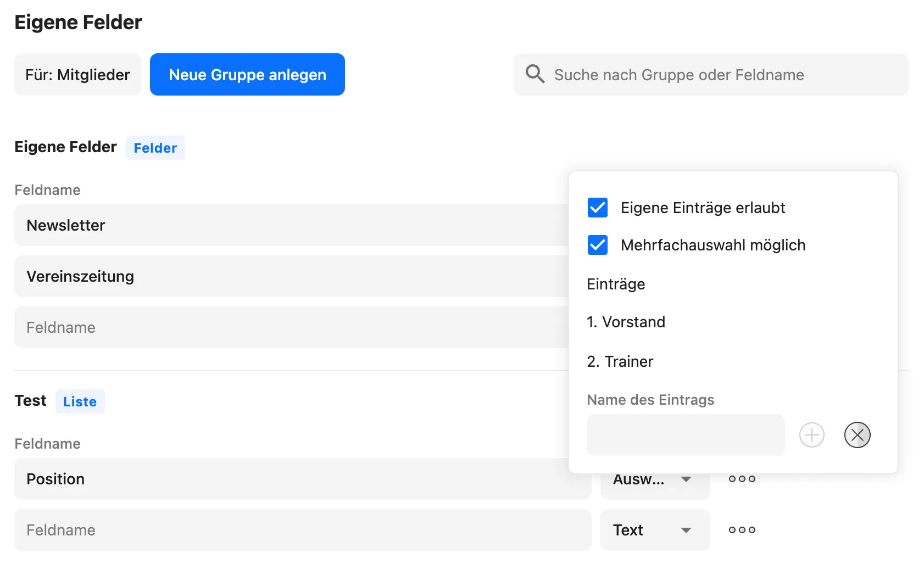Image resolution: width=924 pixels, height=581 pixels.
Task: Open the Text type dropdown
Action: tap(655, 530)
